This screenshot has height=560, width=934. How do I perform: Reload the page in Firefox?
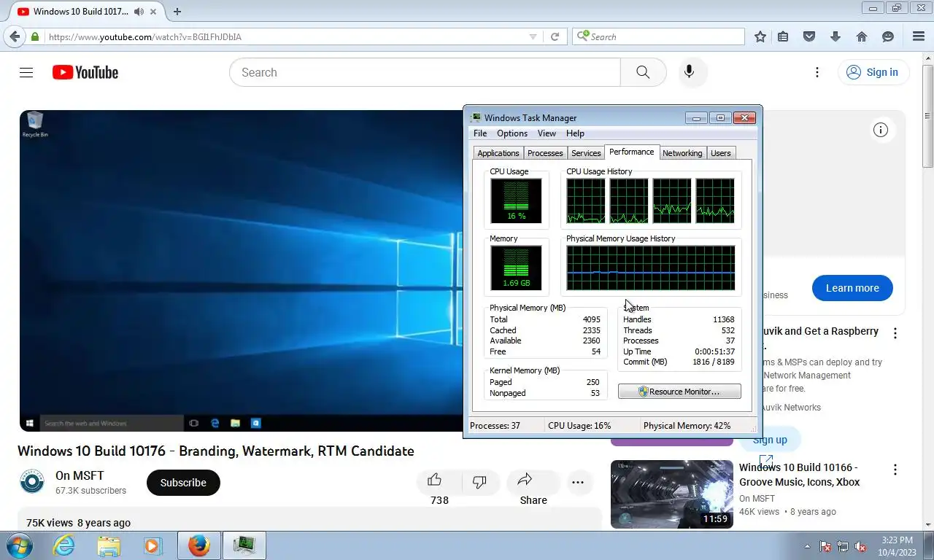[555, 36]
